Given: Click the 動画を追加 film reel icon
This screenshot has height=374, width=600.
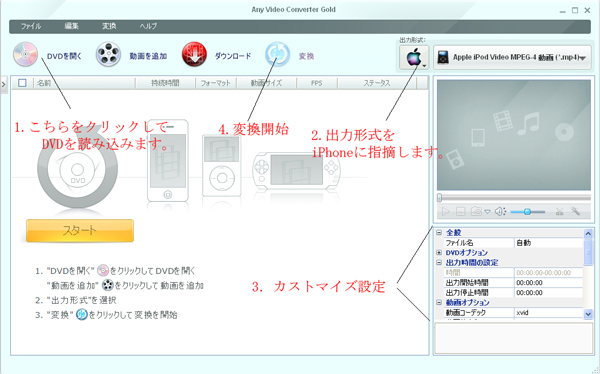Looking at the screenshot, I should (108, 55).
